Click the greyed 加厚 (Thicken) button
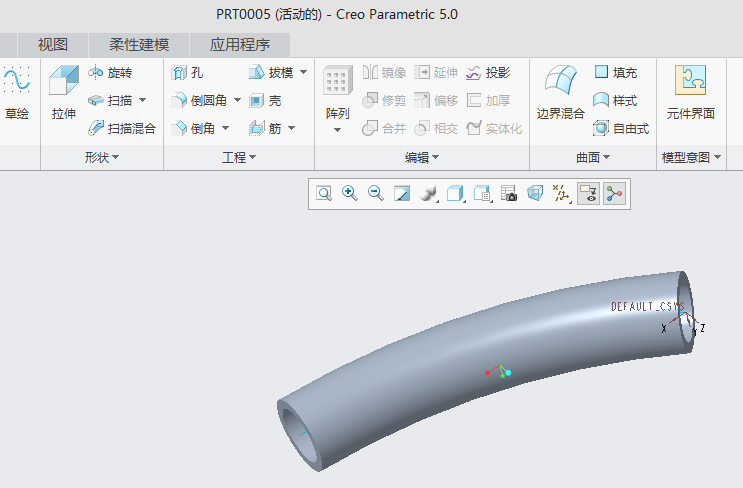The width and height of the screenshot is (743, 488). click(x=488, y=100)
